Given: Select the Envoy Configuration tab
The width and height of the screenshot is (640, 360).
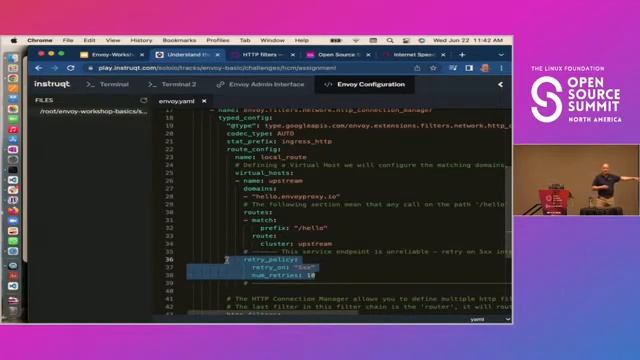Looking at the screenshot, I should pos(365,84).
